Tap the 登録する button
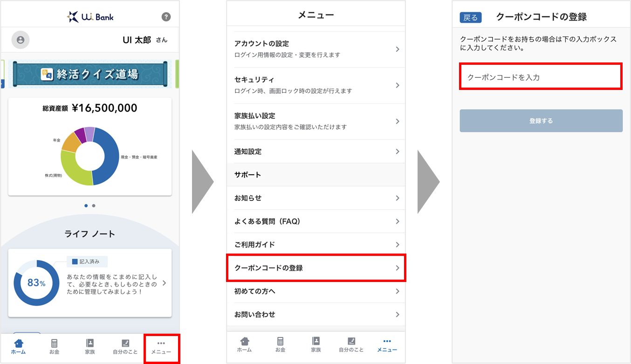631x364 pixels. 541,121
